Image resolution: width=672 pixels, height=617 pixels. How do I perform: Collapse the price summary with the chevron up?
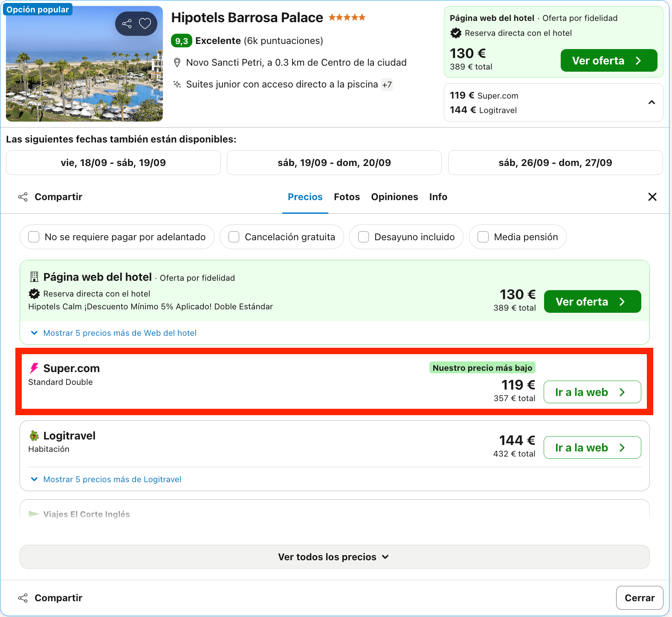click(652, 102)
